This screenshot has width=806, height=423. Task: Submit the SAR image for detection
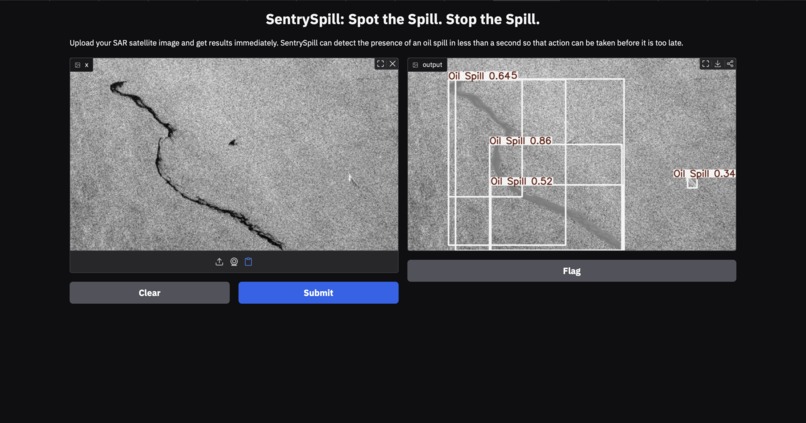[x=318, y=292]
